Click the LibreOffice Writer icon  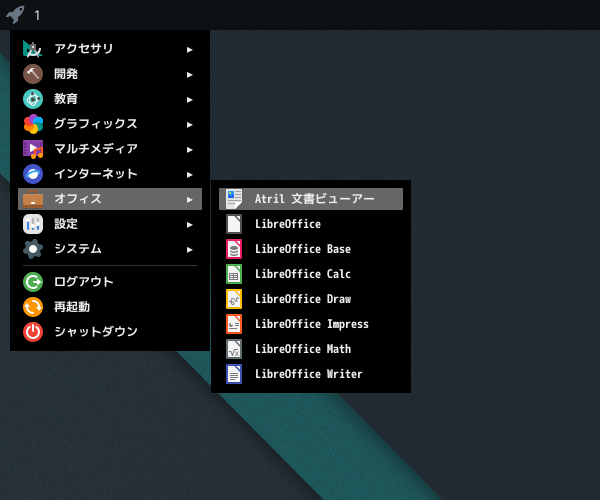234,374
